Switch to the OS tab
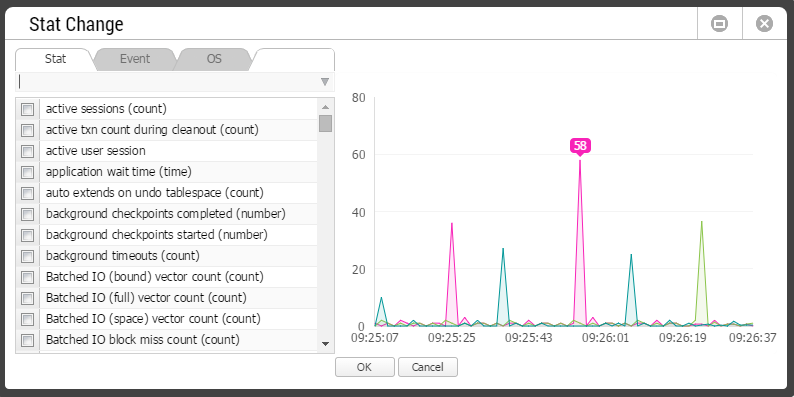Screen dimensions: 794x397 coord(214,59)
